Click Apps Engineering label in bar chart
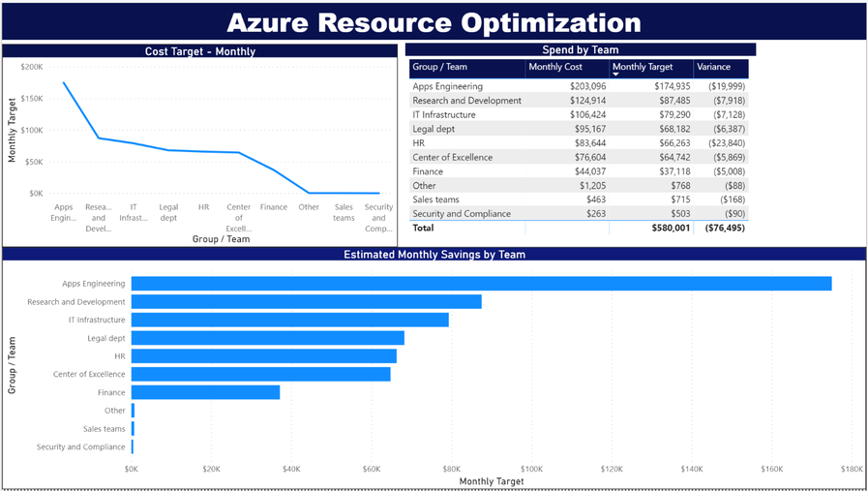This screenshot has height=491, width=868. coord(94,283)
